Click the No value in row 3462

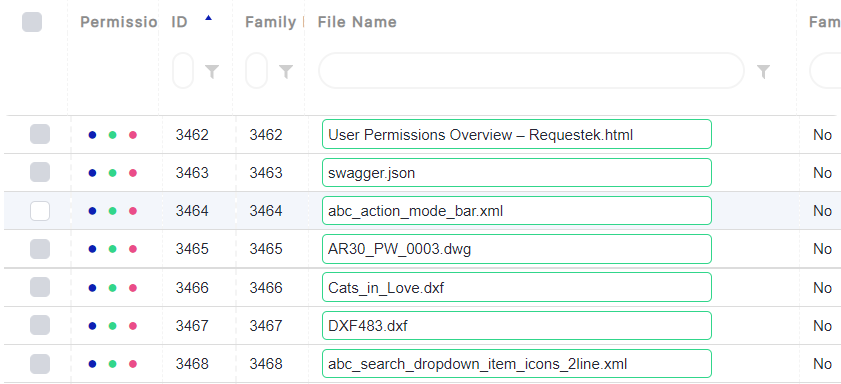pyautogui.click(x=822, y=135)
